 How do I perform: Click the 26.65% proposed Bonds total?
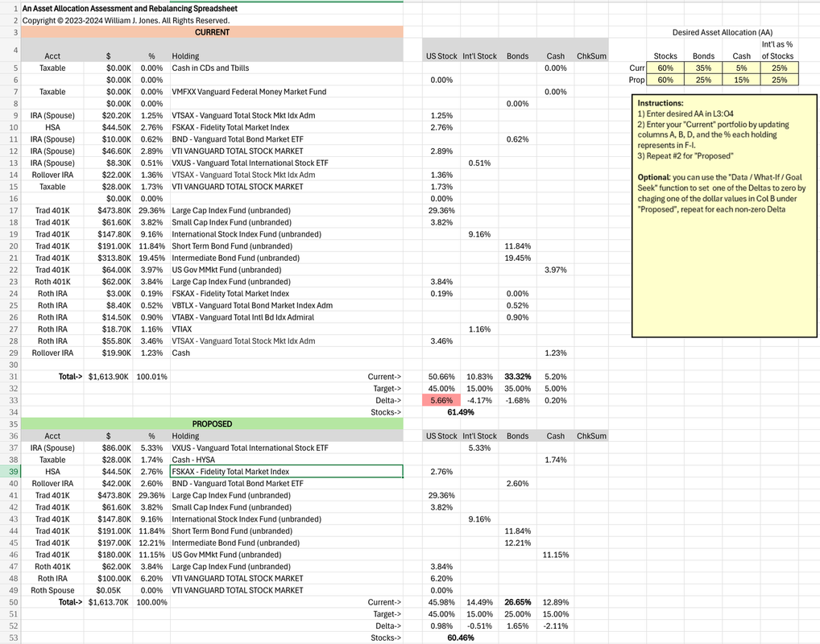point(518,602)
